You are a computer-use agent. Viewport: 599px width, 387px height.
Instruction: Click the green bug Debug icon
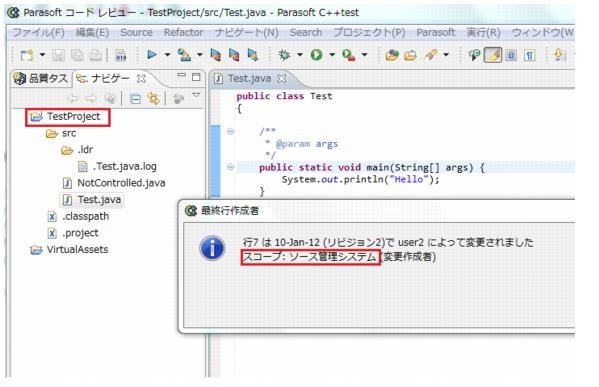click(284, 55)
